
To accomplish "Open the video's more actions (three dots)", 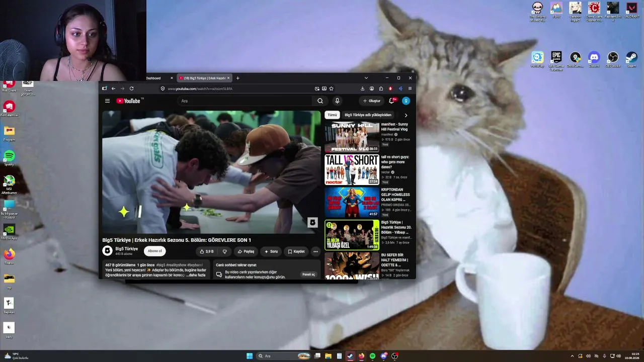I will click(x=315, y=251).
